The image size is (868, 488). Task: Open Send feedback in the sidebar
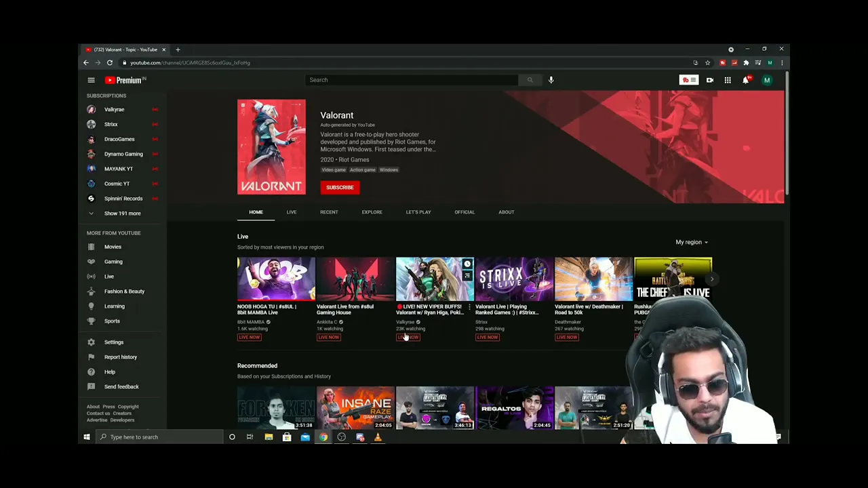[x=122, y=387]
